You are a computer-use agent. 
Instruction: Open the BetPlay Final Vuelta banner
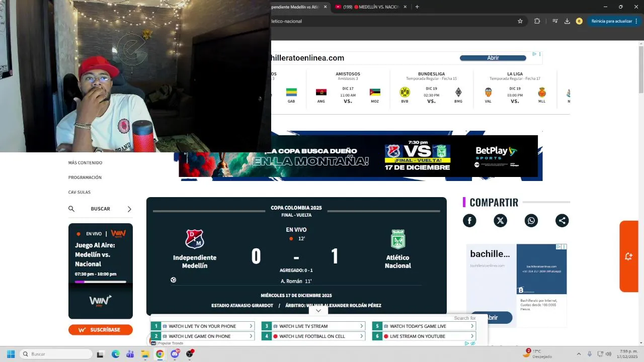click(358, 156)
